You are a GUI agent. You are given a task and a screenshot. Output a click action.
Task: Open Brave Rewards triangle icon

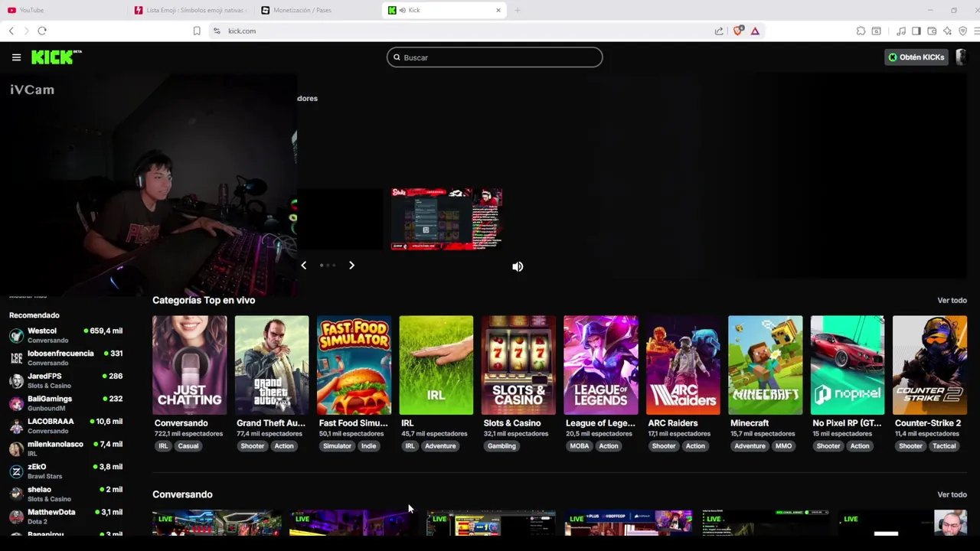click(755, 31)
